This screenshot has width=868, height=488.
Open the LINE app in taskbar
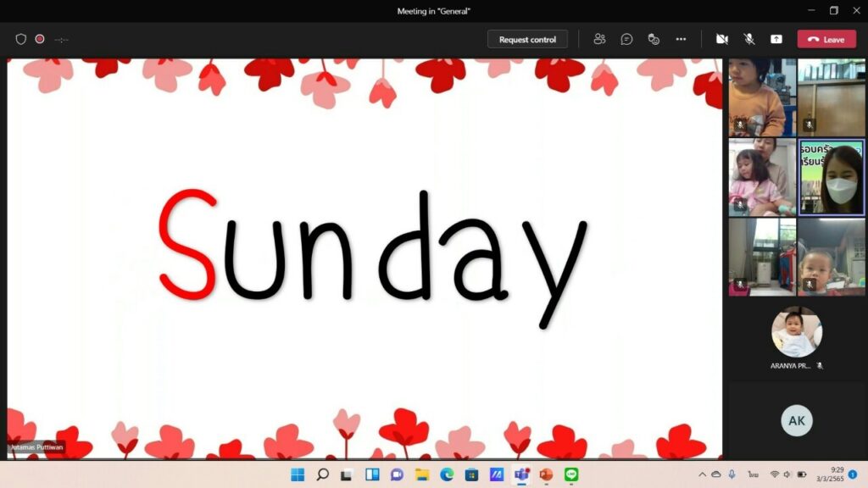(x=571, y=474)
